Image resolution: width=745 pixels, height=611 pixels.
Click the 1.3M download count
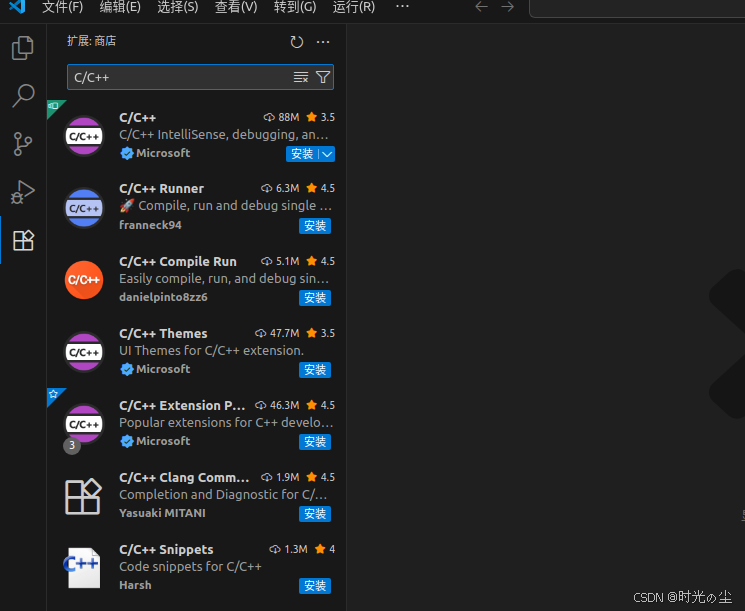click(288, 550)
